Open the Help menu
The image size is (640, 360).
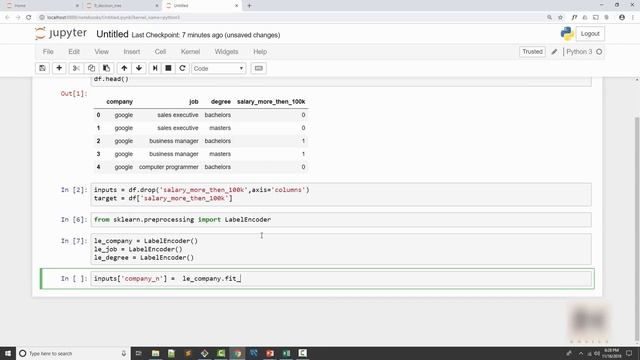(260, 52)
